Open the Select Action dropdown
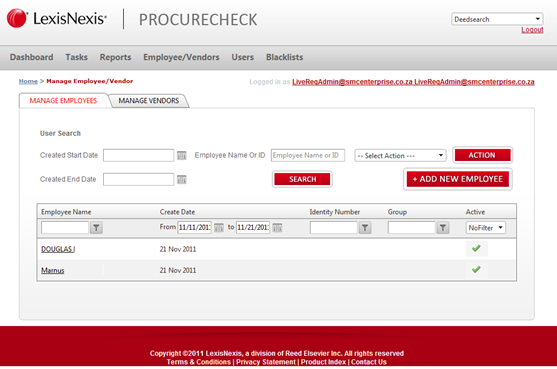 400,156
